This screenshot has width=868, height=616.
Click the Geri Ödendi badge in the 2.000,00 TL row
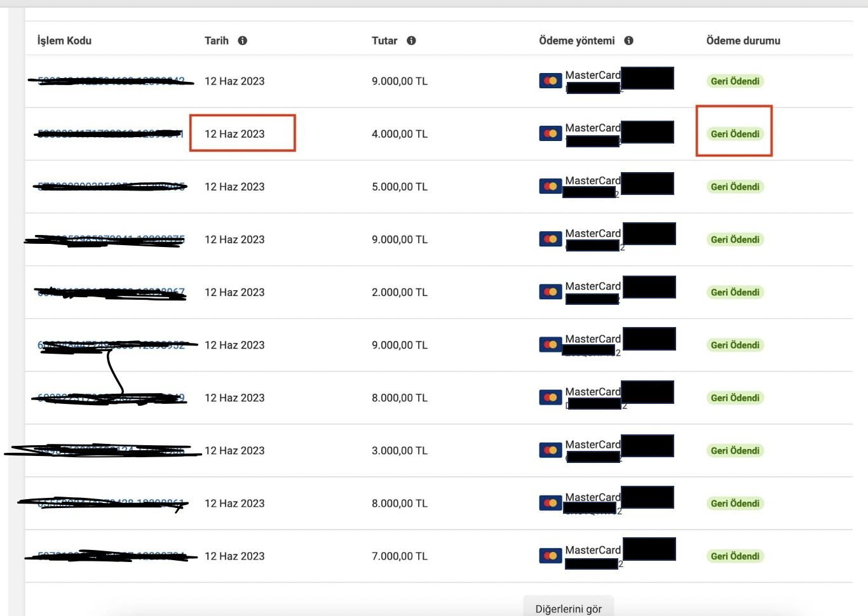coord(735,292)
